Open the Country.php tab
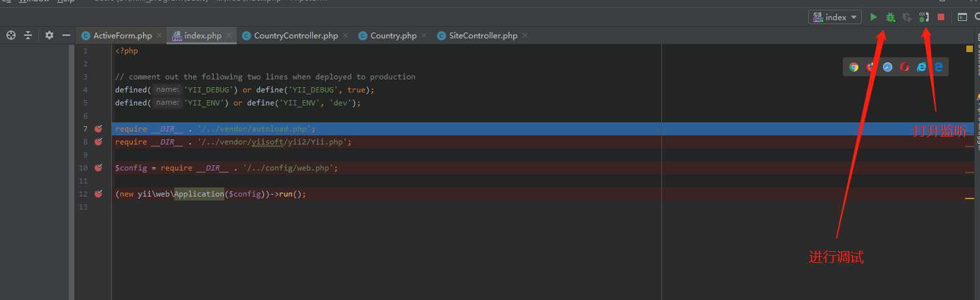The width and height of the screenshot is (980, 300). click(x=393, y=36)
